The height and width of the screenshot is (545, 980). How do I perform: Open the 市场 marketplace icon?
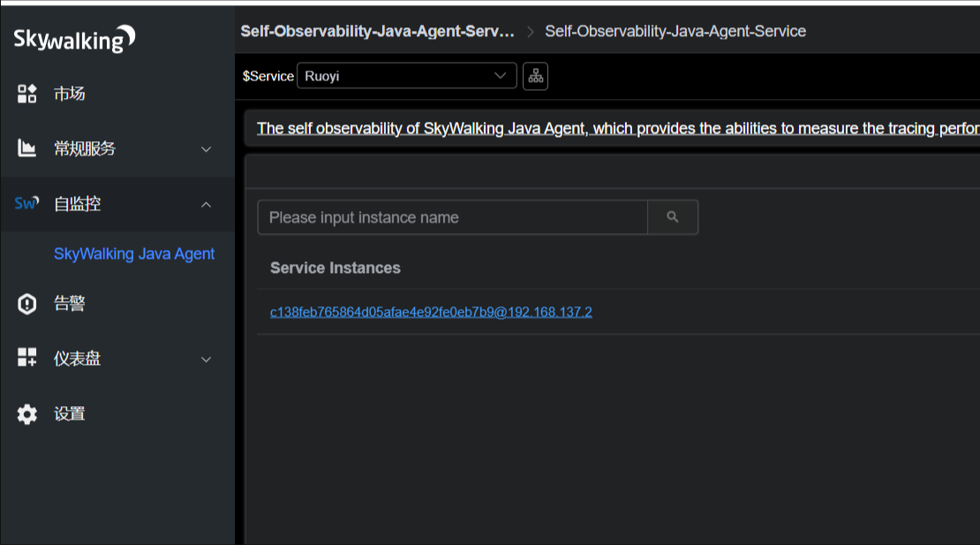tap(26, 94)
